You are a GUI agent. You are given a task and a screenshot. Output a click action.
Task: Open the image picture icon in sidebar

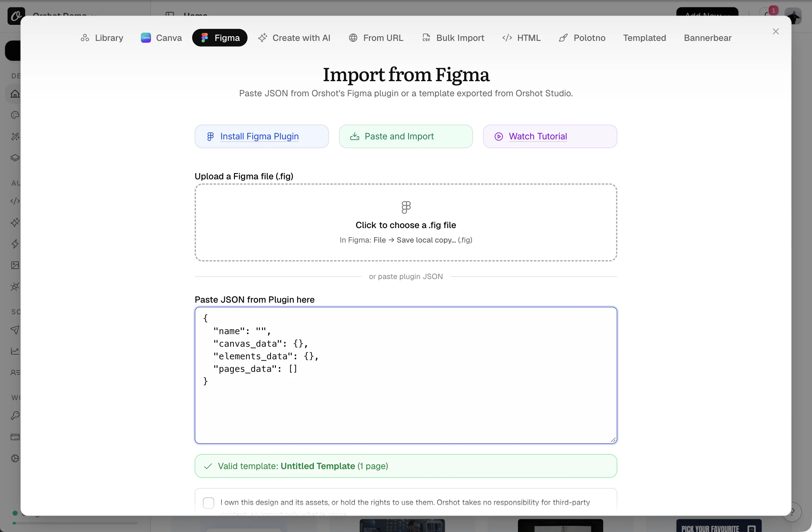[15, 265]
